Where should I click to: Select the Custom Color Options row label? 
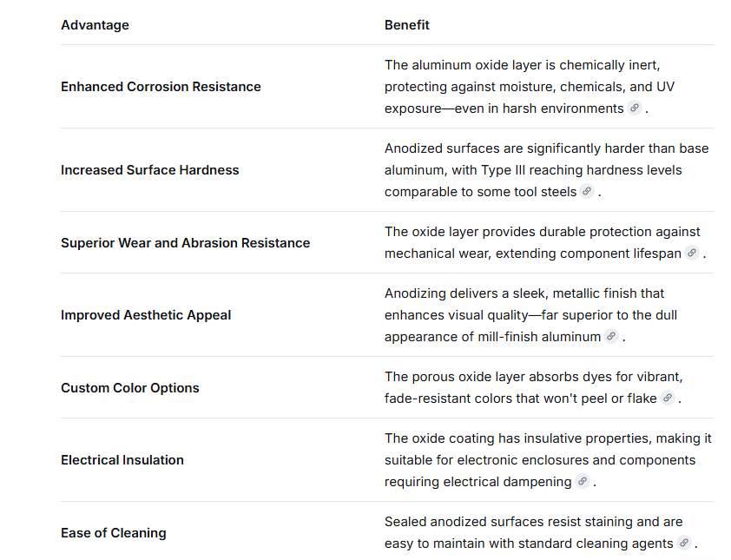pyautogui.click(x=130, y=388)
